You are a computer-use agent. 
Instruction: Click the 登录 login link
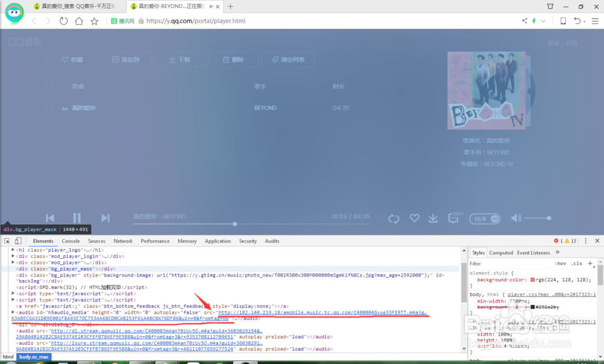[x=553, y=43]
